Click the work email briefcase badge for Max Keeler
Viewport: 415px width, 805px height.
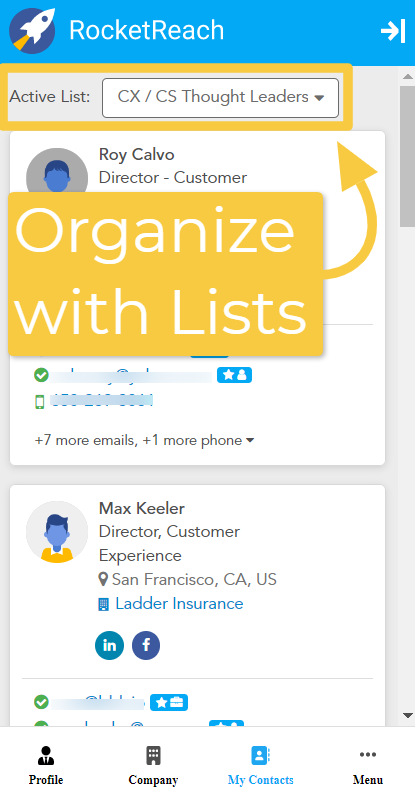point(169,702)
